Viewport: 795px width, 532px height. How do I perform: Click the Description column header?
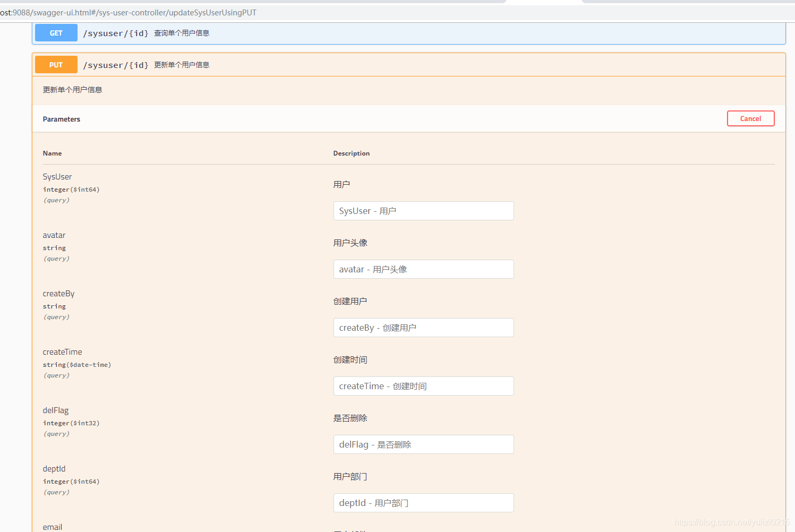pos(351,153)
